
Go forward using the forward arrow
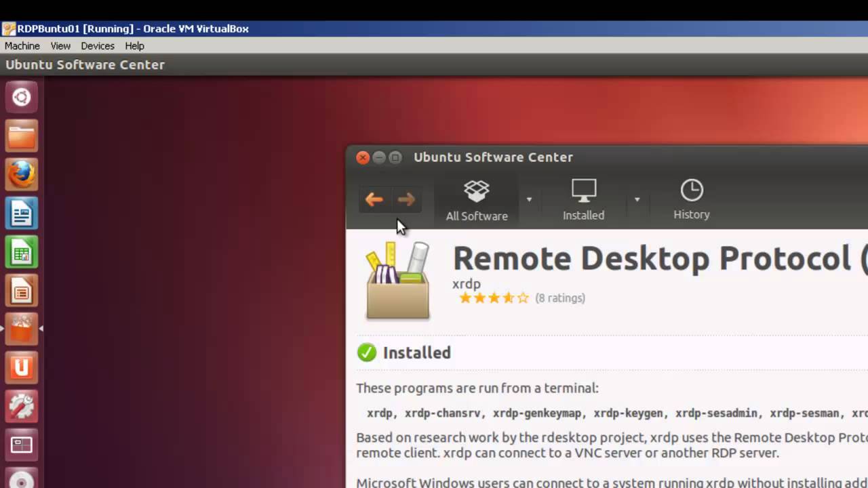click(x=406, y=199)
